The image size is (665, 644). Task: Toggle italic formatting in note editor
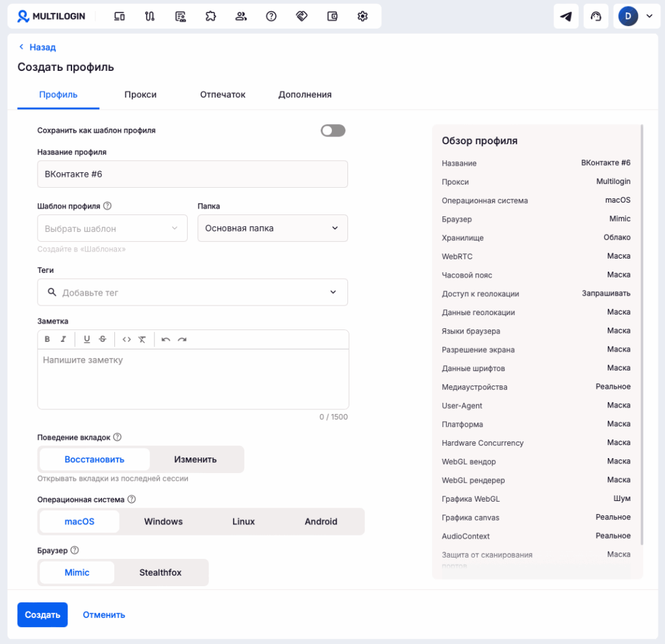(x=63, y=339)
